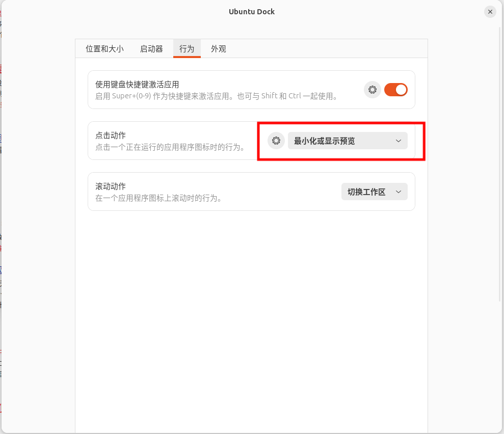
Task: Switch to the 位置和大小 tab
Action: [104, 49]
